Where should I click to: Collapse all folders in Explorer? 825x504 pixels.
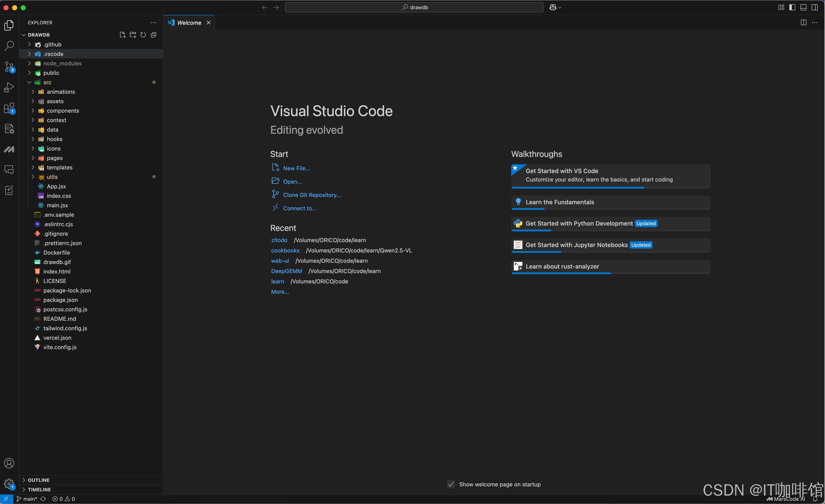[x=154, y=35]
